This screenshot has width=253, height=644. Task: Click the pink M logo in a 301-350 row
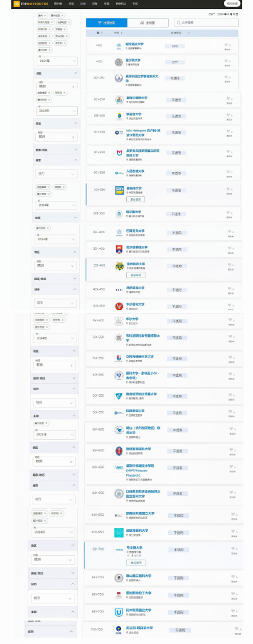click(120, 153)
